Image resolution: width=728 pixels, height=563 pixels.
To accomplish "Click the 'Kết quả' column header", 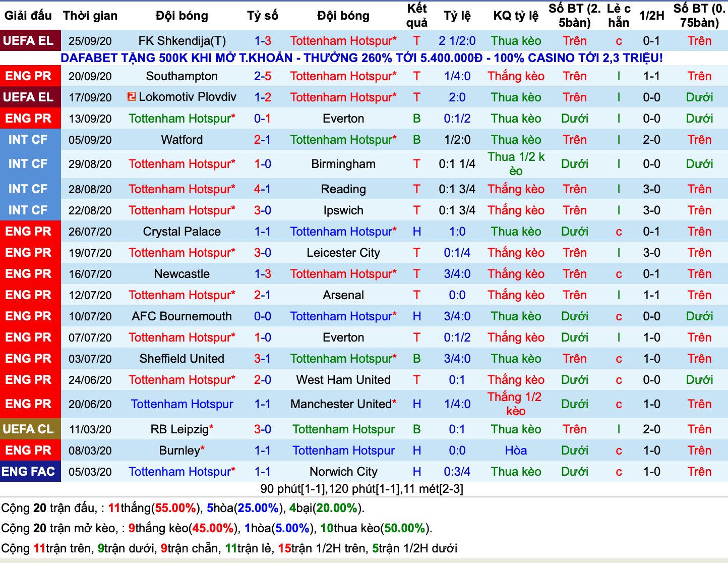I will tap(417, 16).
